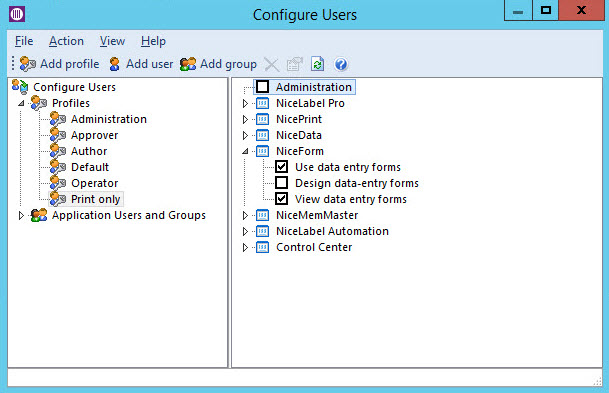The height and width of the screenshot is (393, 609).
Task: Click the application logo in title bar
Action: pyautogui.click(x=17, y=14)
